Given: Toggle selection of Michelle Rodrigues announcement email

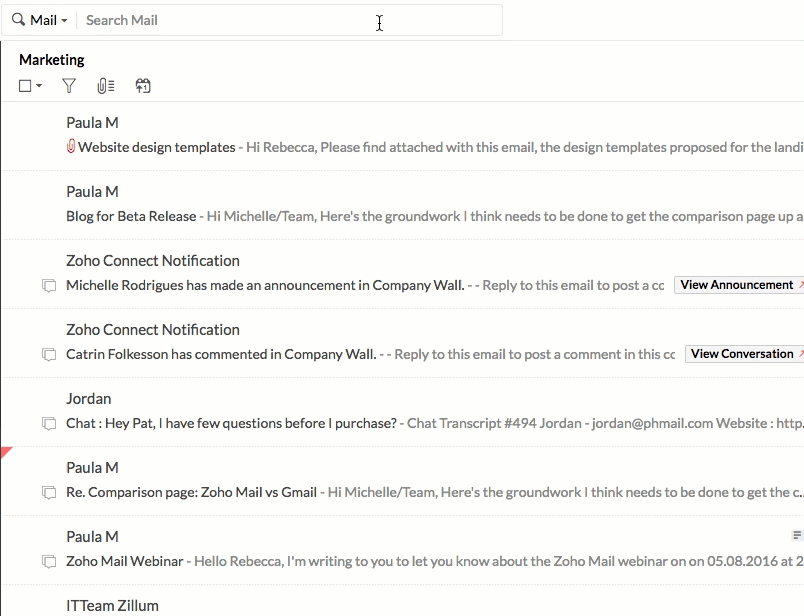Looking at the screenshot, I should 49,286.
